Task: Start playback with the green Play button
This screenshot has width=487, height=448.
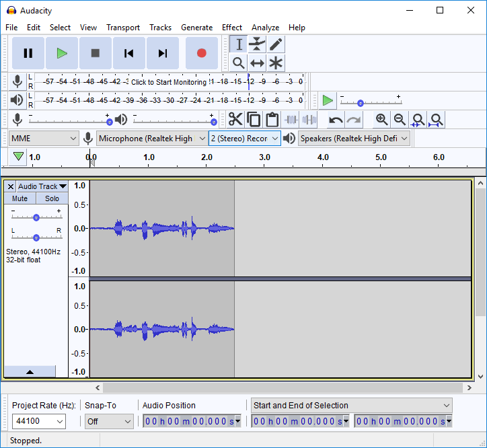Action: (x=62, y=53)
